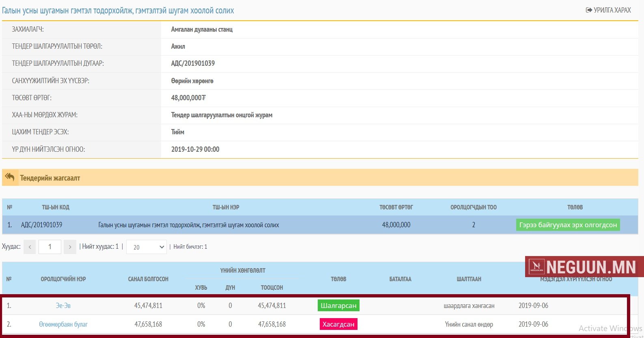Click the back arrow icon beside Тендерийн жагсаалт
The width and height of the screenshot is (644, 338).
point(10,177)
